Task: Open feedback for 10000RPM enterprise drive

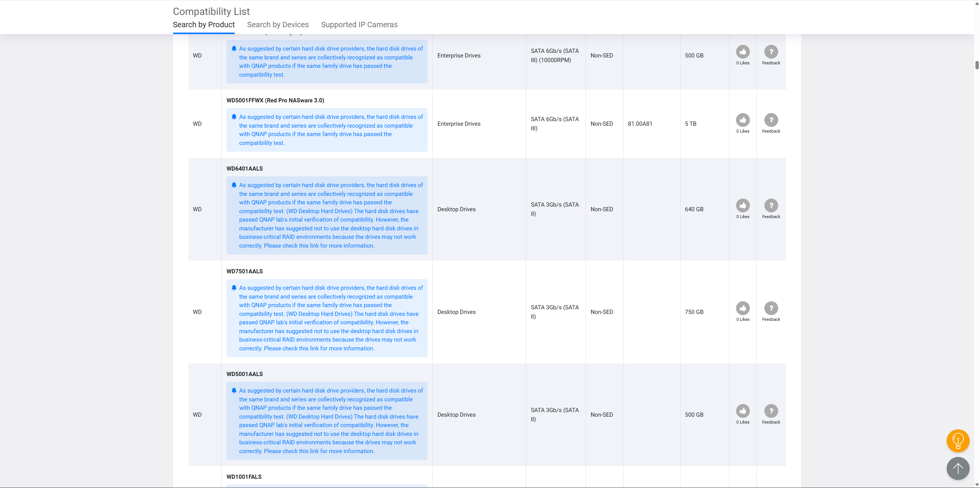Action: click(771, 52)
